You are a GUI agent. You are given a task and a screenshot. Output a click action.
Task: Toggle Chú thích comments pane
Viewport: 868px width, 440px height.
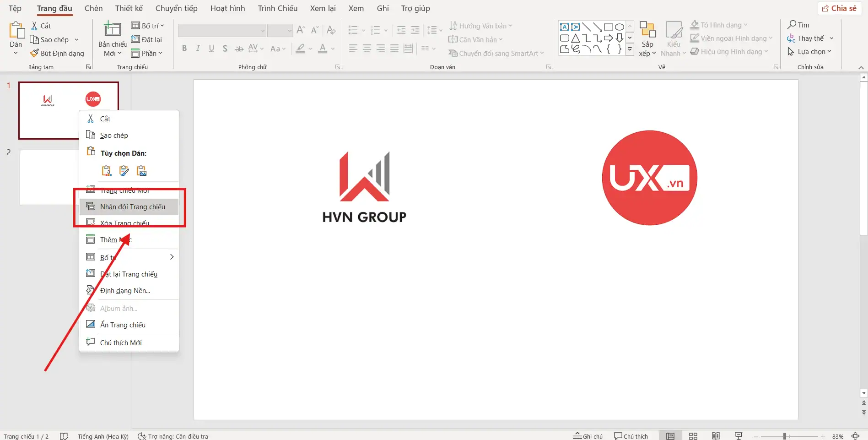click(x=631, y=436)
